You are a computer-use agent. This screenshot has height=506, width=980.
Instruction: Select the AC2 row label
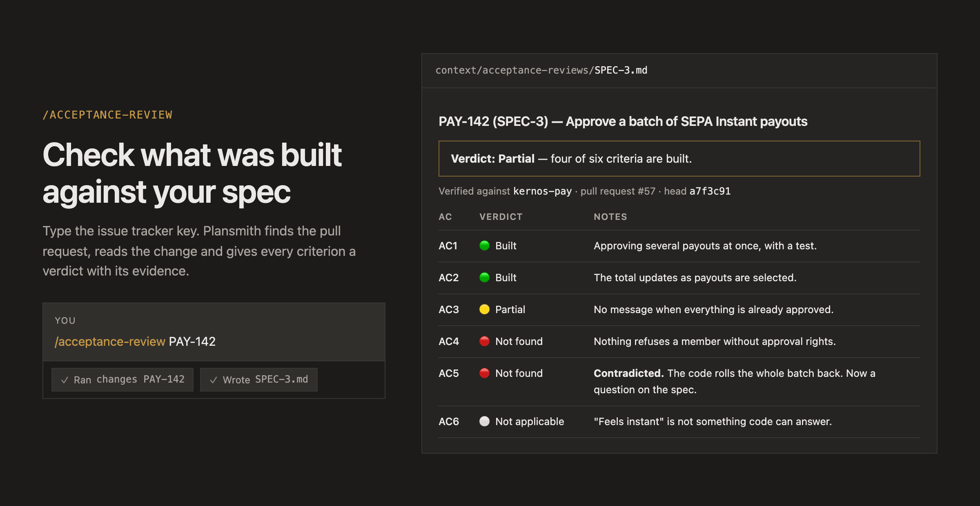(448, 278)
